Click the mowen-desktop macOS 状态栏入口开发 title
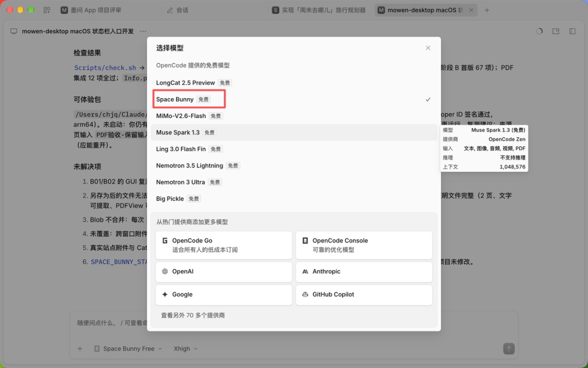Viewport: 588px width, 368px height. [78, 31]
